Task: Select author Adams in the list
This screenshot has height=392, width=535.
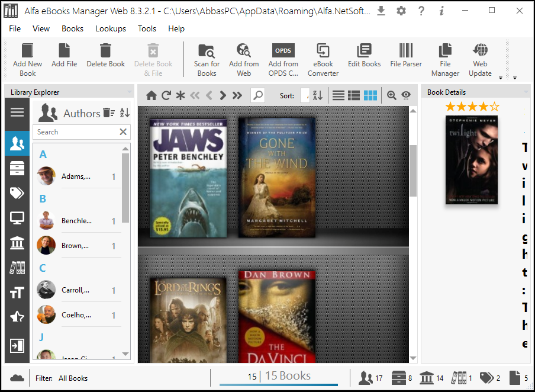Action: [x=79, y=176]
